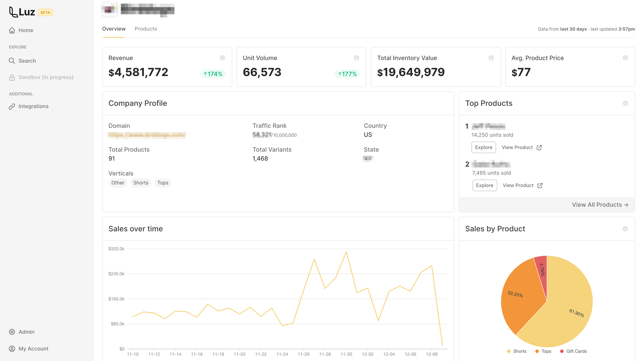Screen dimensions: 644x361
Task: Click the Luz logo icon
Action: click(13, 12)
